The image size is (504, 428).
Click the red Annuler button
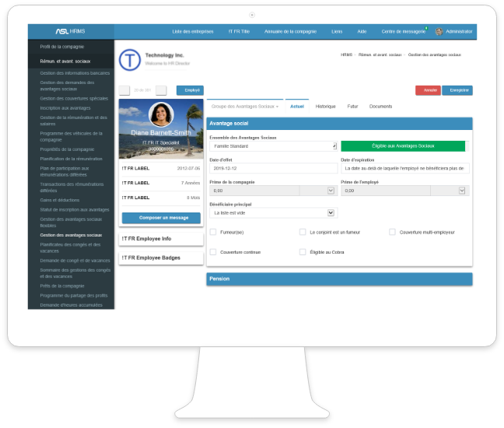[428, 90]
